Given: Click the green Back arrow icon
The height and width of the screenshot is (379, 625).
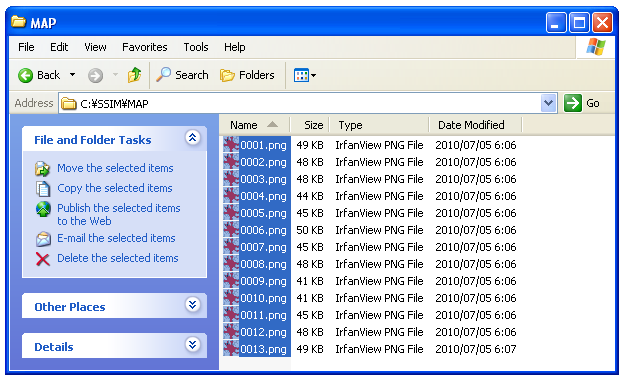Looking at the screenshot, I should pos(26,75).
